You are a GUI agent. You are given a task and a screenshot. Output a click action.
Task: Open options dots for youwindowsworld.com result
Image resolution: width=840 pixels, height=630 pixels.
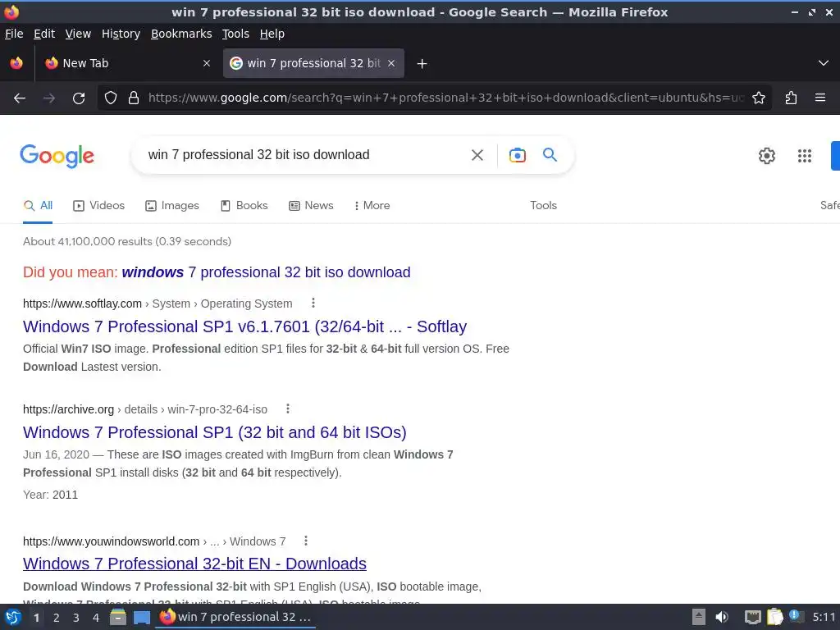pos(306,541)
